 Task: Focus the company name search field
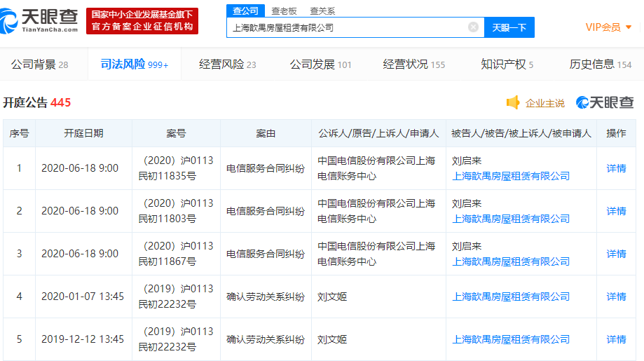point(347,27)
